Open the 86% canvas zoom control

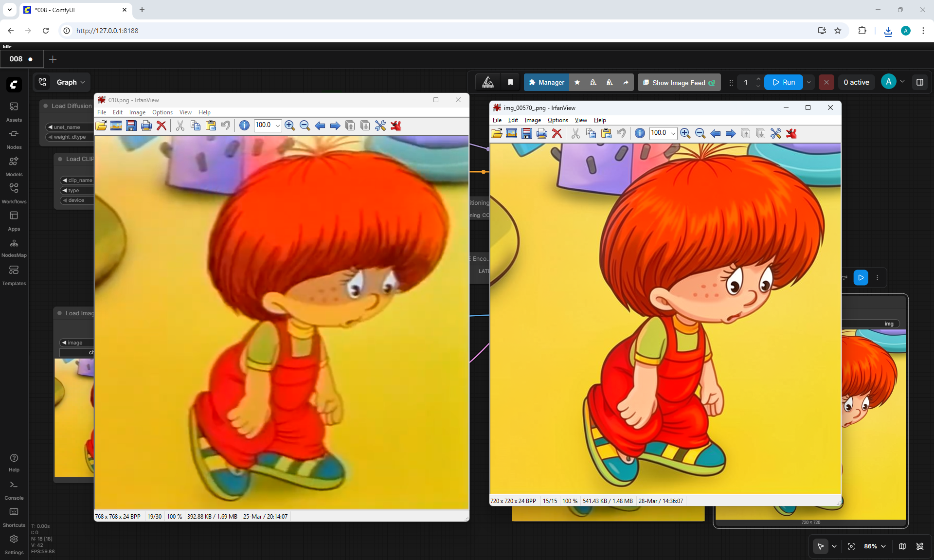[x=875, y=546]
